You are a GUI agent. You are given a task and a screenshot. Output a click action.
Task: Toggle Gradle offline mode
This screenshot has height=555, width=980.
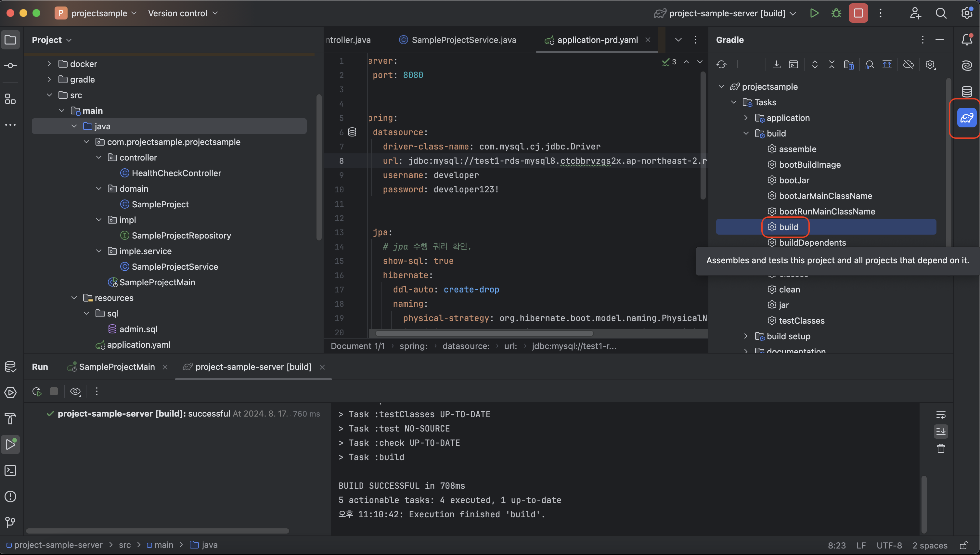[908, 64]
